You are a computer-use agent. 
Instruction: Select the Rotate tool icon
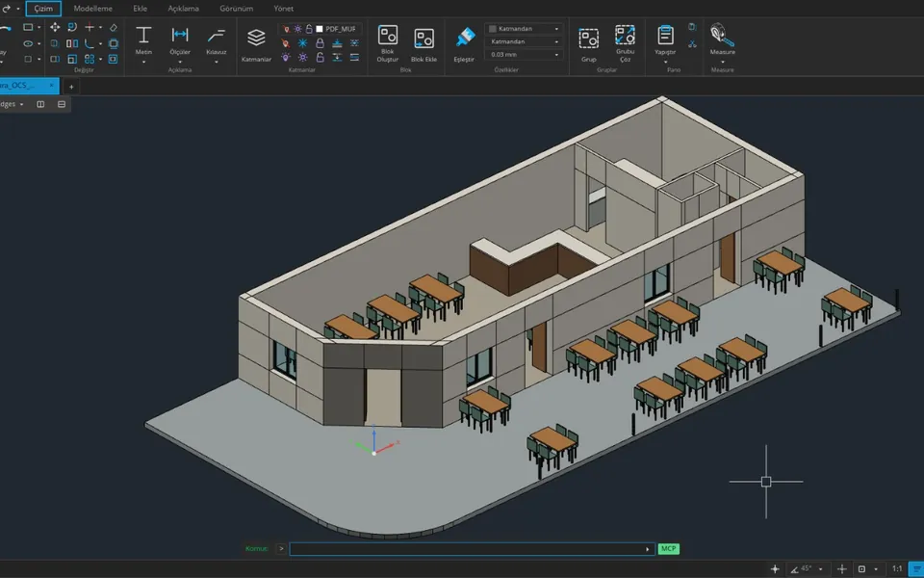(72, 27)
